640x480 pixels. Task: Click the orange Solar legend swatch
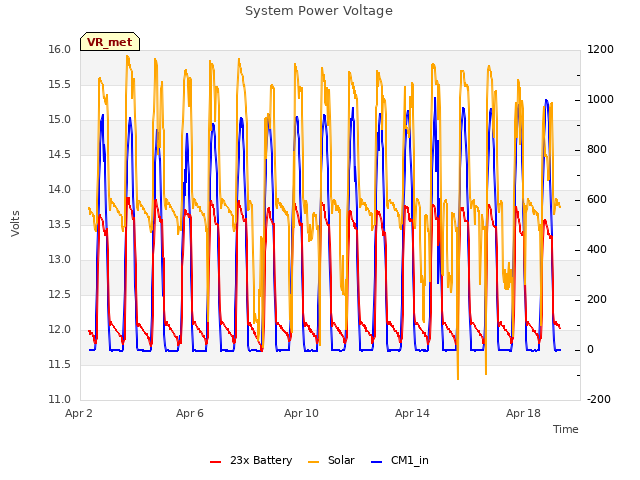tap(313, 462)
